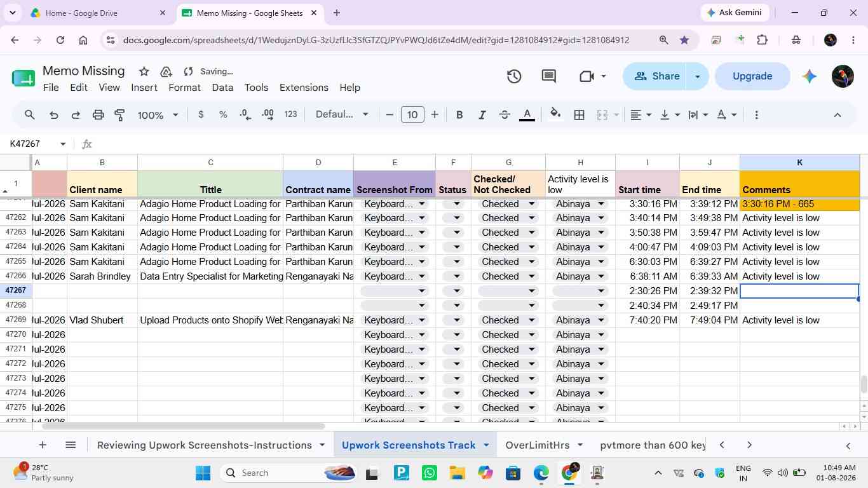Open the 100% zoom dropdown

click(158, 115)
